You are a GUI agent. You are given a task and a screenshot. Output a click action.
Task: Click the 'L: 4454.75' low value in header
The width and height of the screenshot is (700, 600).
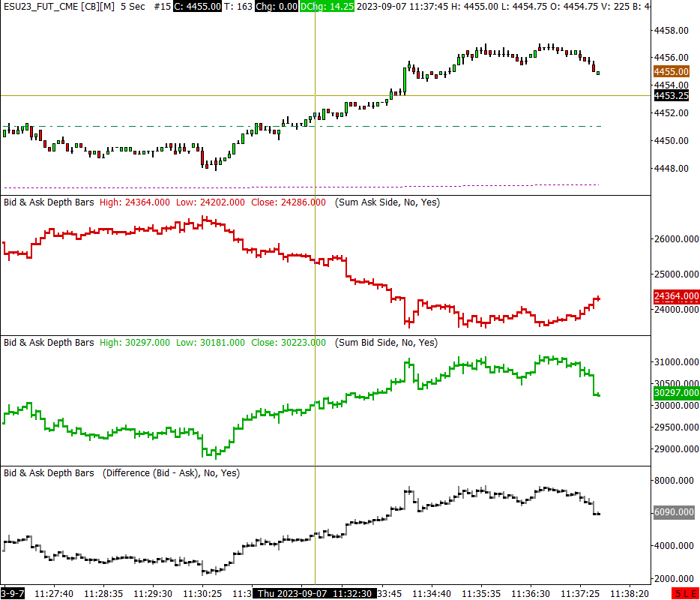pyautogui.click(x=525, y=7)
